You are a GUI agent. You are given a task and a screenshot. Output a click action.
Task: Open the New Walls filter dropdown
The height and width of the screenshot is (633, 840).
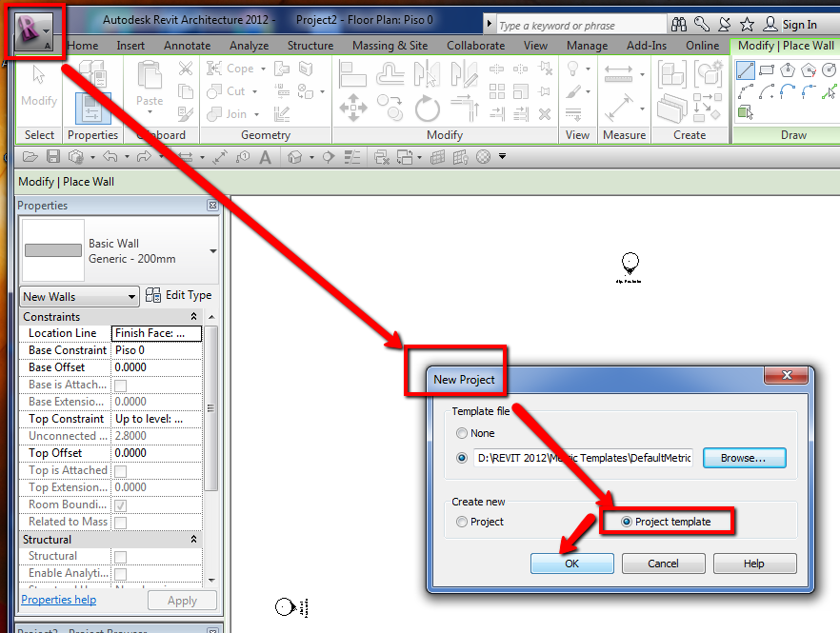pos(131,297)
